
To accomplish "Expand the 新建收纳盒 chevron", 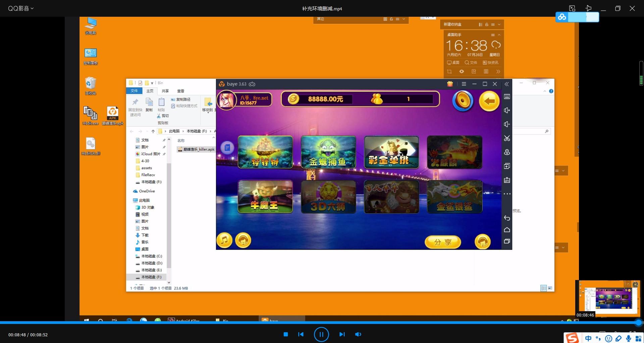I will (499, 24).
